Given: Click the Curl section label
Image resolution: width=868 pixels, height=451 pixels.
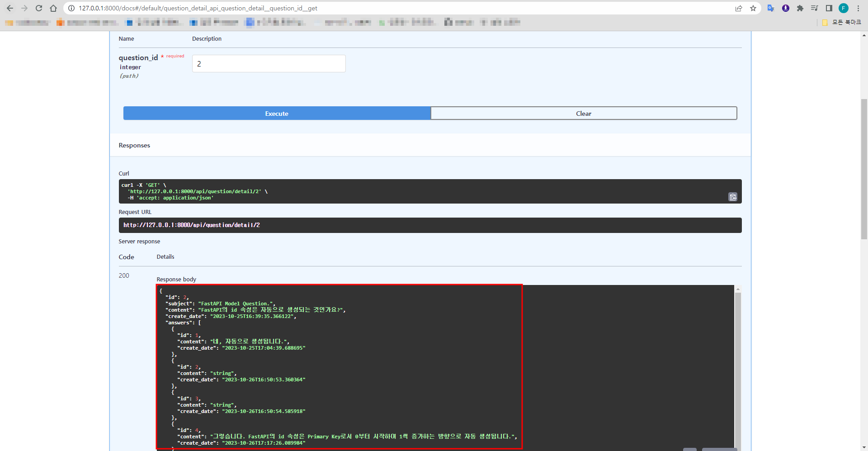Looking at the screenshot, I should coord(124,173).
